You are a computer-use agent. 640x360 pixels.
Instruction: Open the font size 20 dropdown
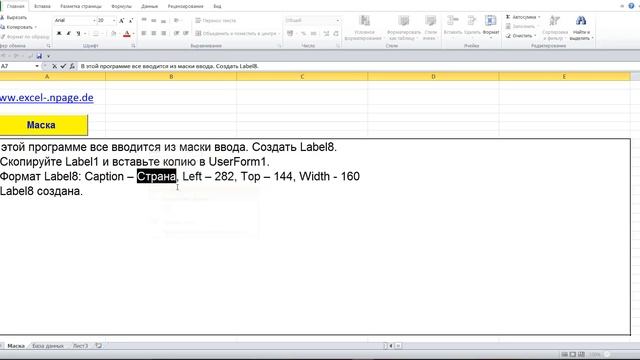pyautogui.click(x=114, y=20)
